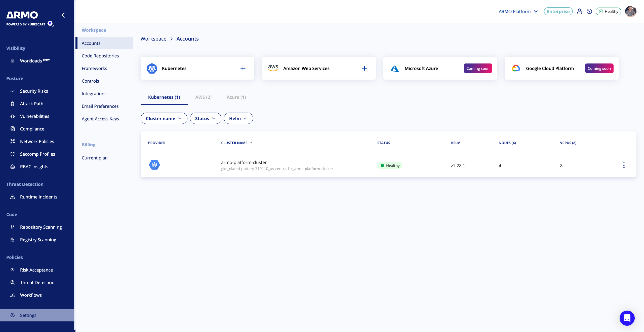Click the invite user icon in the header
This screenshot has width=644, height=332.
pos(580,11)
